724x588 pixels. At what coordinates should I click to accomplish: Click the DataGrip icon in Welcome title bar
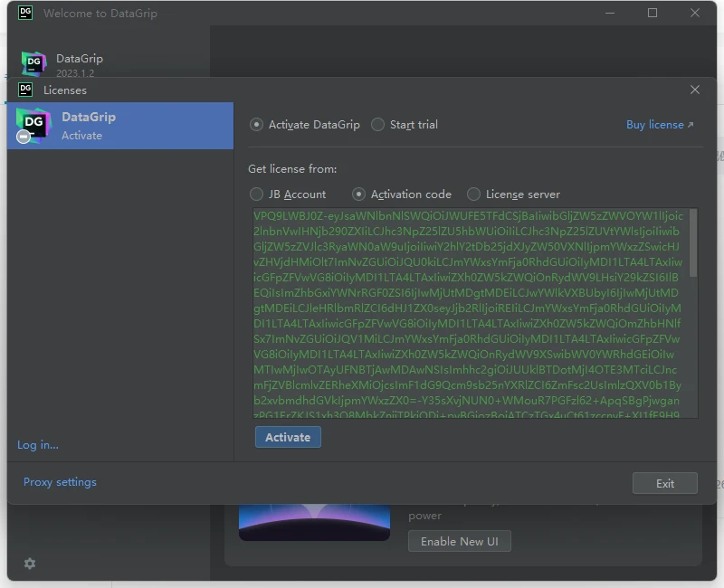pyautogui.click(x=25, y=13)
